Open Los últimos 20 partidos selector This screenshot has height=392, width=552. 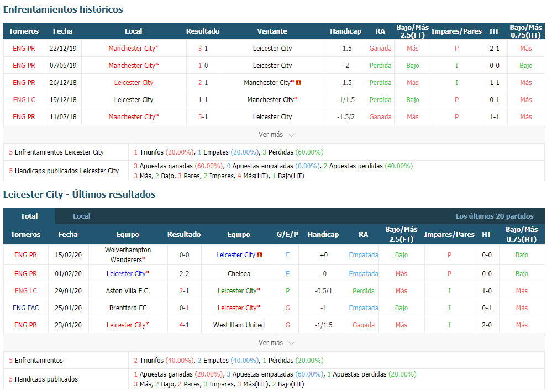click(495, 216)
